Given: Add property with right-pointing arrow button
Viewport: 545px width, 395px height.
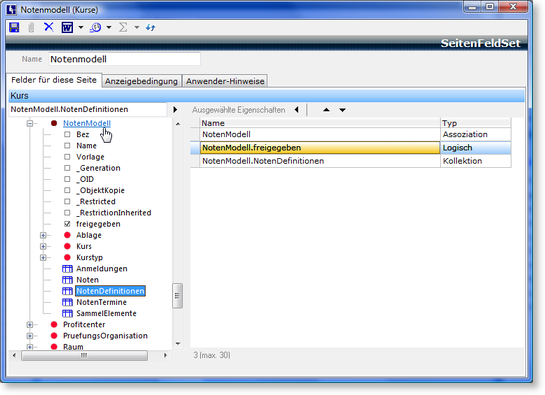Looking at the screenshot, I should tap(175, 110).
